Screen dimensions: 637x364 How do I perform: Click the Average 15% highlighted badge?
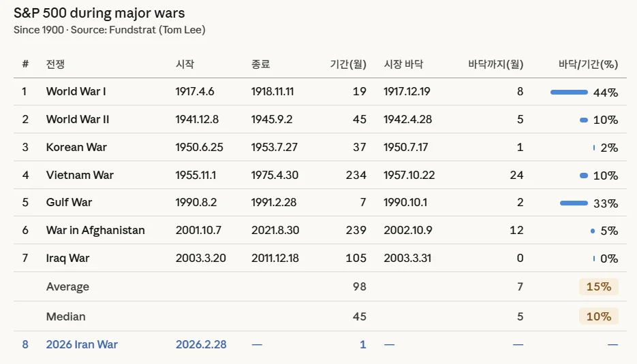[598, 286]
